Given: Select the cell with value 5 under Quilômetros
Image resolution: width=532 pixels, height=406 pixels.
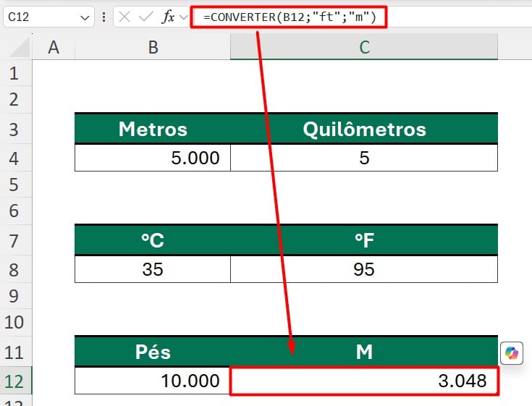Looking at the screenshot, I should tap(364, 158).
